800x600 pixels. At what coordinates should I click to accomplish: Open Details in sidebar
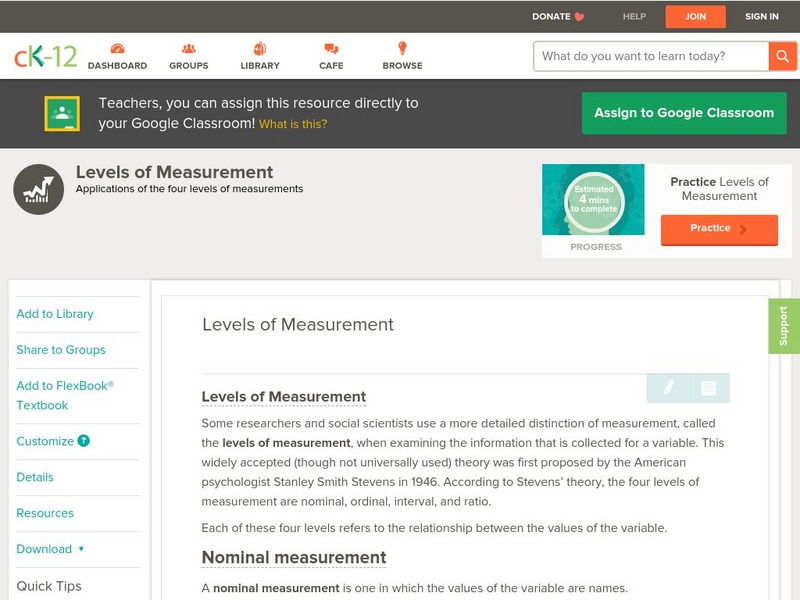(x=35, y=477)
